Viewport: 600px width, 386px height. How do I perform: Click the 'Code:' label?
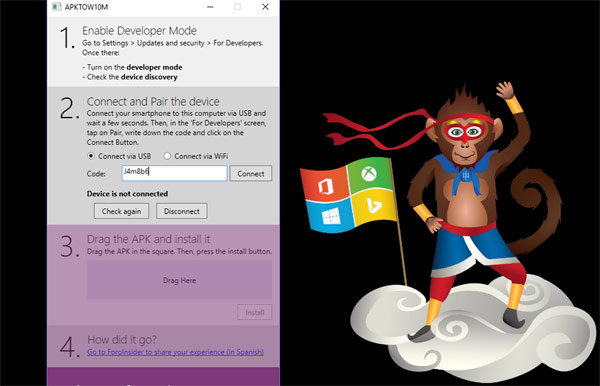tap(96, 174)
